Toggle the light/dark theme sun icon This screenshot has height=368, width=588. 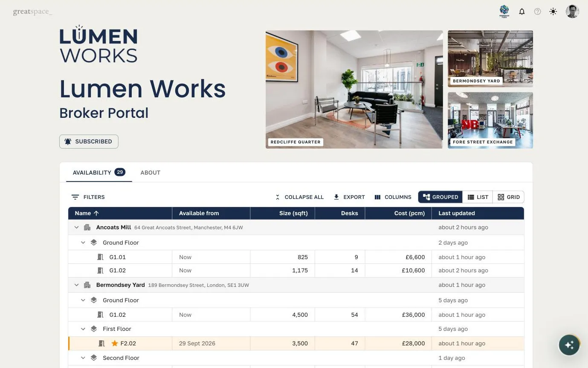pos(553,12)
